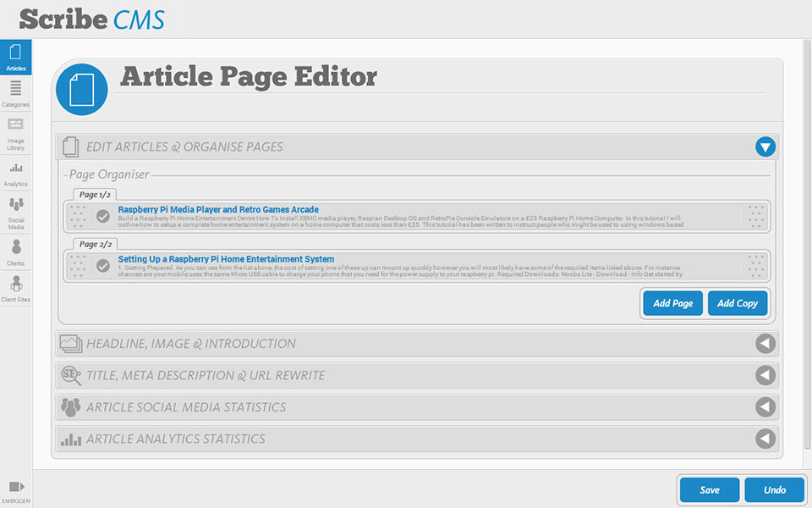Open the Clients sidebar icon

click(x=15, y=251)
